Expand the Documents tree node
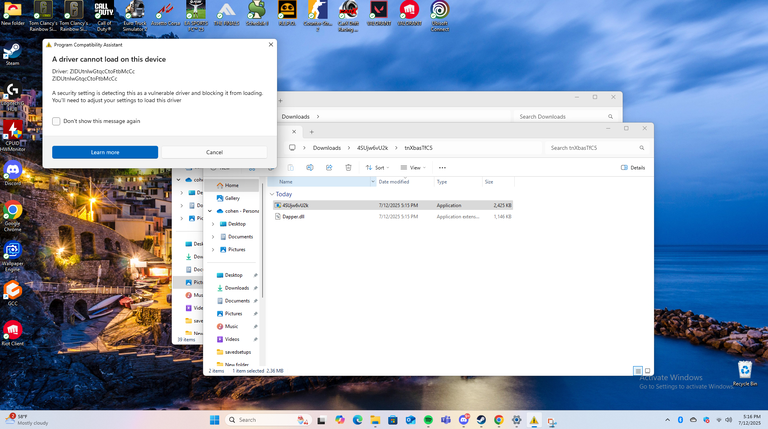Image resolution: width=768 pixels, height=429 pixels. tap(210, 237)
